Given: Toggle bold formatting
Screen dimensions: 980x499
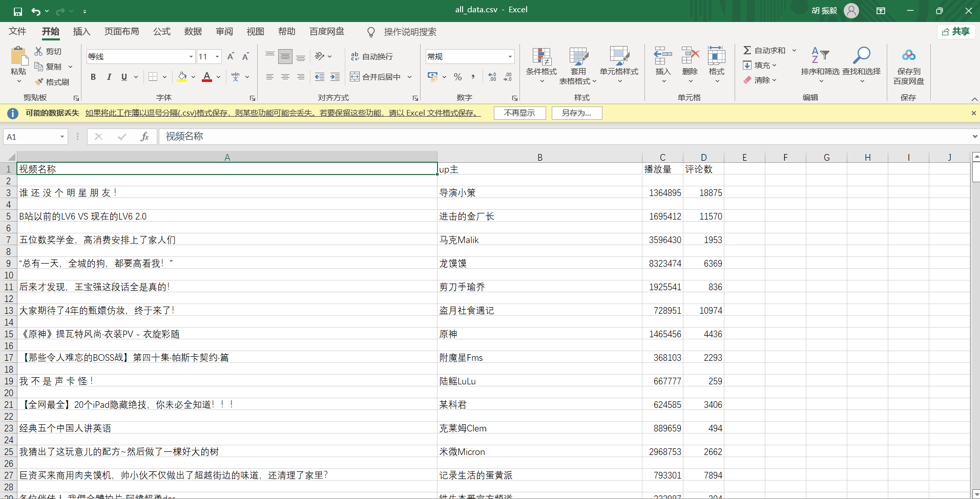Looking at the screenshot, I should pos(93,77).
